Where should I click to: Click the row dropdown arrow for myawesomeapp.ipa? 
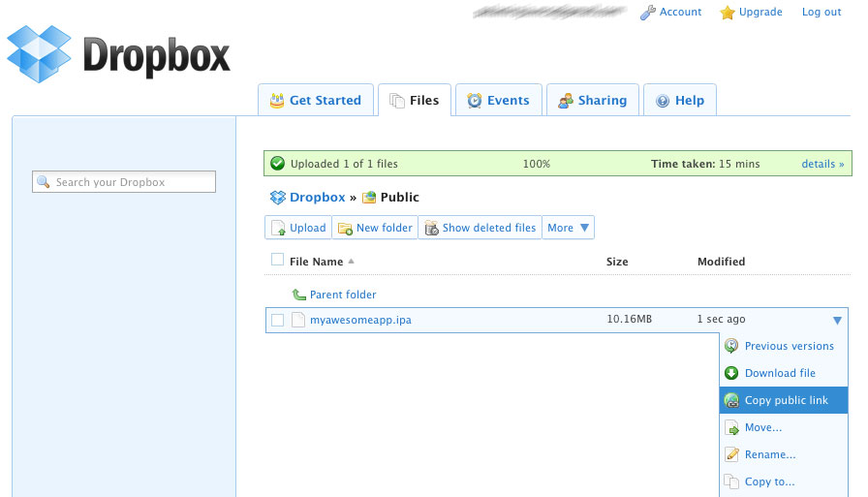(x=837, y=321)
